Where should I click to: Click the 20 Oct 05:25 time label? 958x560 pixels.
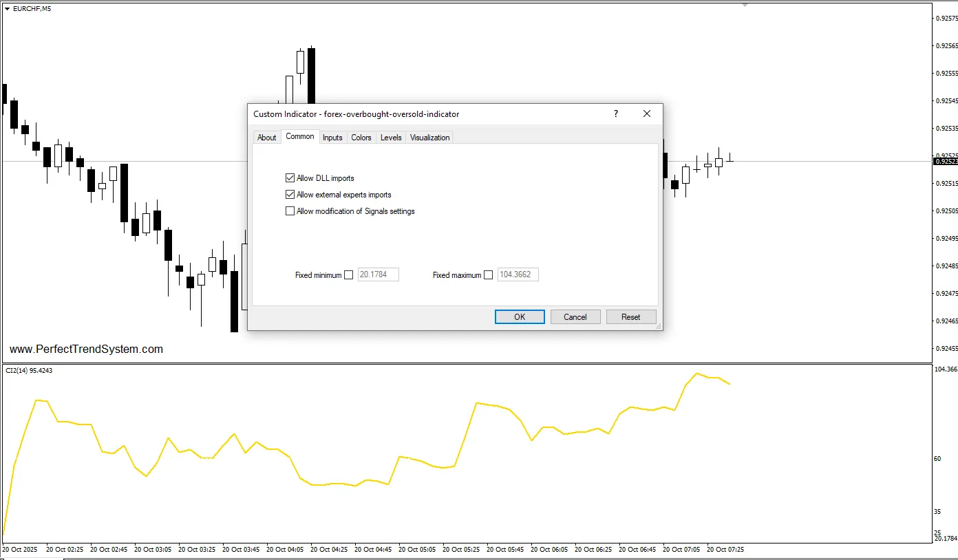click(461, 550)
